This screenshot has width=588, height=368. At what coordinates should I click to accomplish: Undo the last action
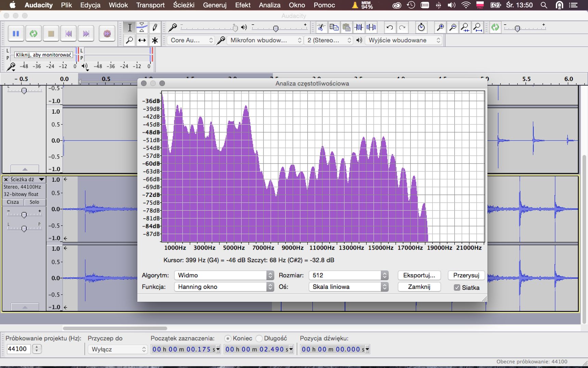(x=389, y=27)
